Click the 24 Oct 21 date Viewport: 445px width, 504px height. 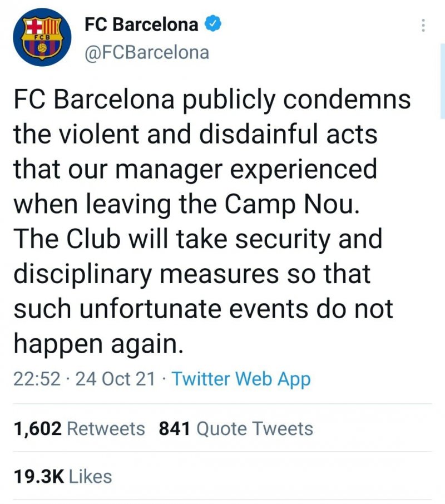[115, 379]
